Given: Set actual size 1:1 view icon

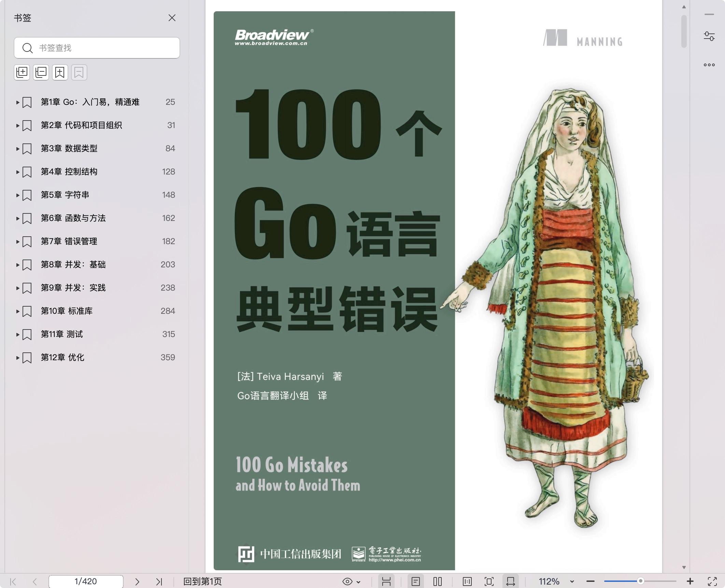Looking at the screenshot, I should tap(467, 582).
